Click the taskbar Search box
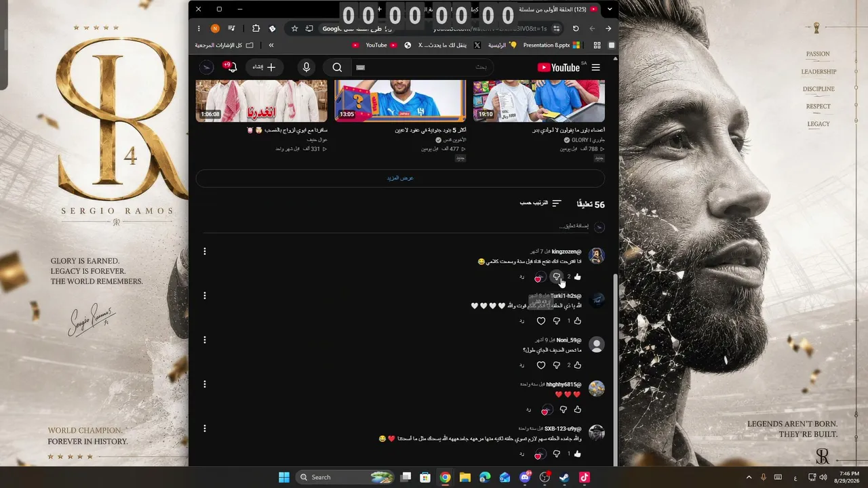 (x=346, y=477)
